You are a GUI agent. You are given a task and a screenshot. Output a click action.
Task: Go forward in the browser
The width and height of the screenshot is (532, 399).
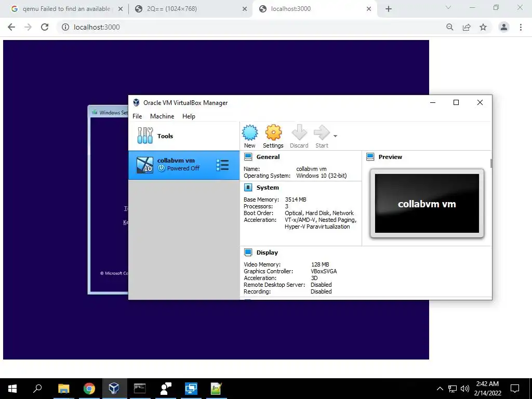28,27
